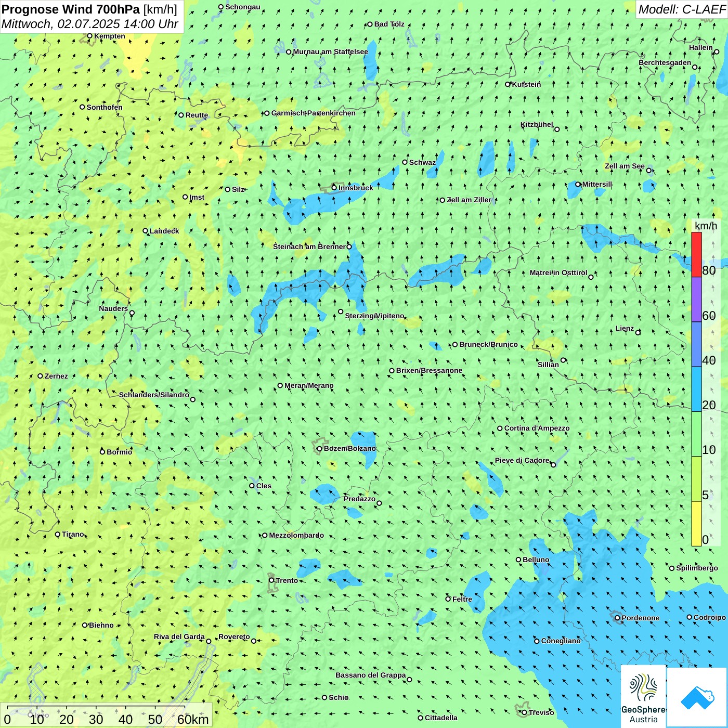Select the 'Brixen/Bressanone' label

click(x=429, y=370)
